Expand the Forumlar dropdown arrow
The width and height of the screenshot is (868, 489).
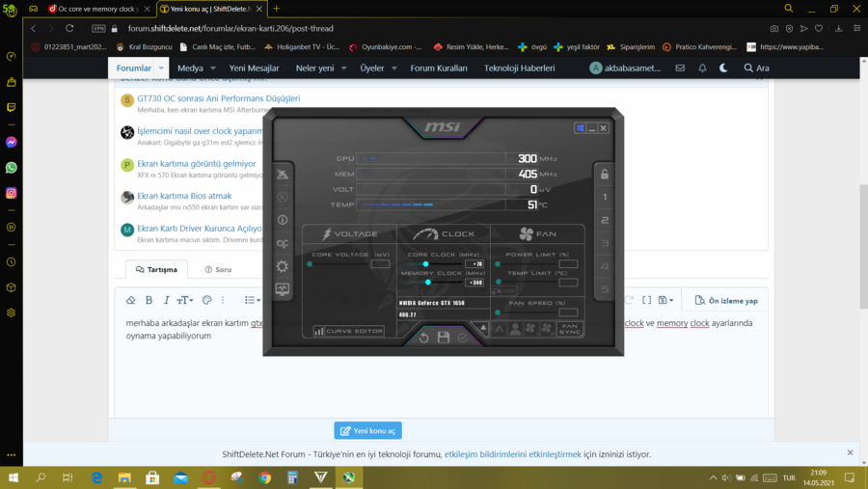pyautogui.click(x=161, y=68)
